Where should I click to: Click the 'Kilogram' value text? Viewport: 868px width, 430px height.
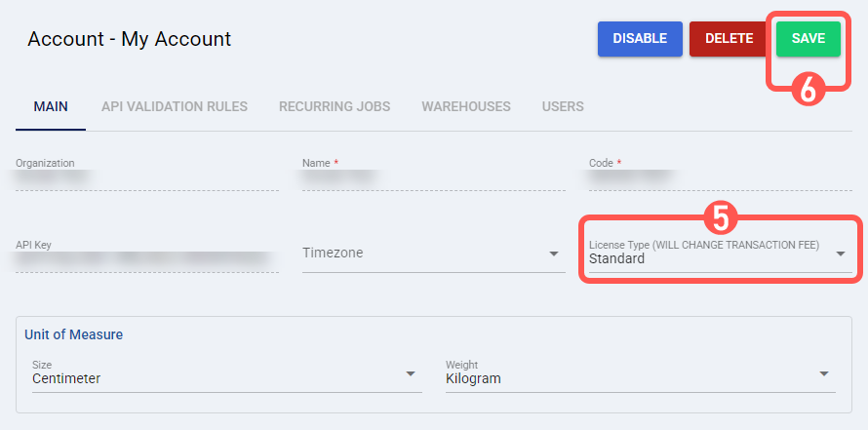pyautogui.click(x=473, y=379)
